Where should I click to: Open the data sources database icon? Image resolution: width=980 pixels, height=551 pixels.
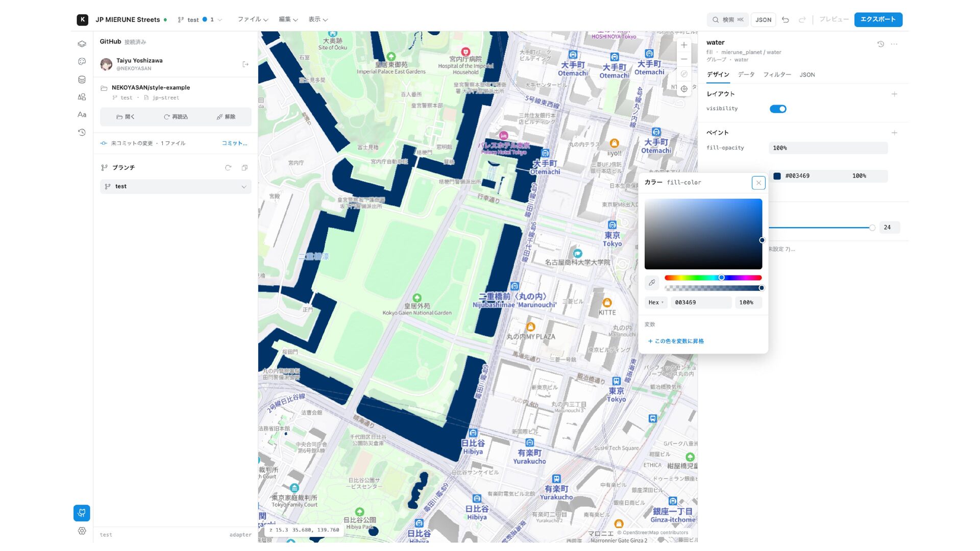[82, 80]
